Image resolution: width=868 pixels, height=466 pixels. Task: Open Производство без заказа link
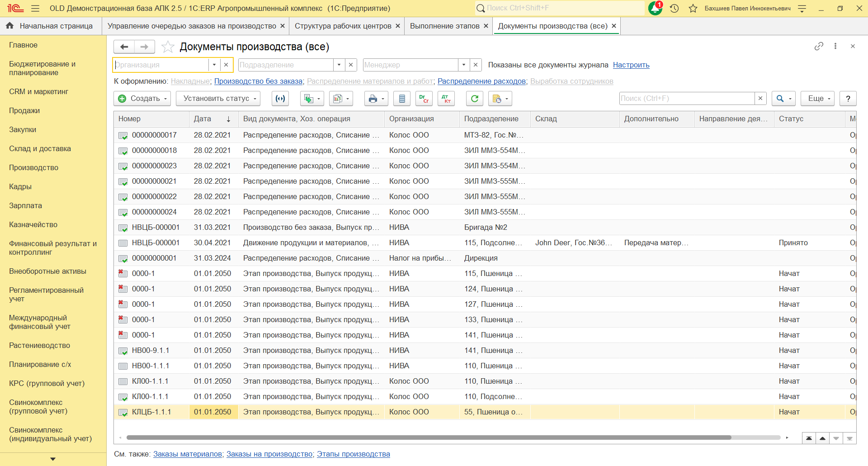click(x=258, y=81)
